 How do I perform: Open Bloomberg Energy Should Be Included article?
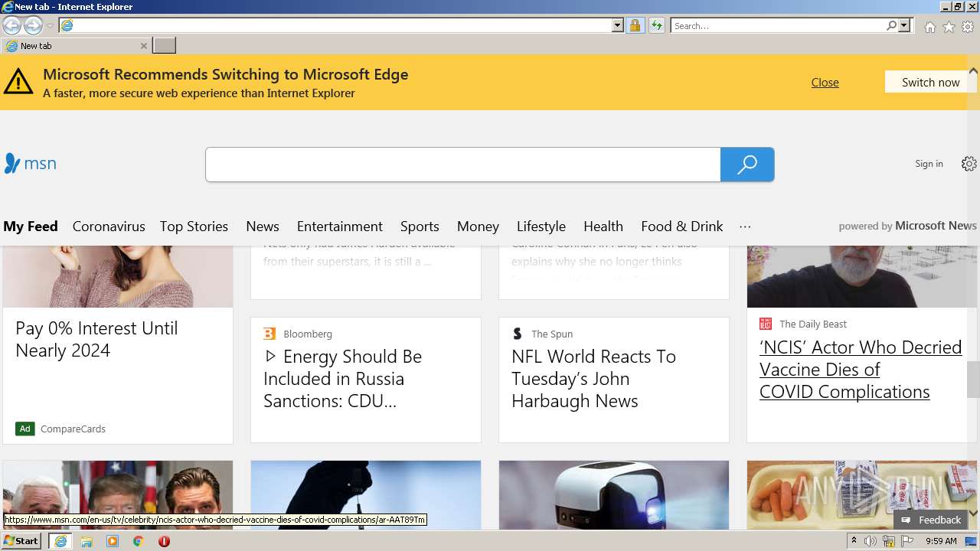tap(342, 379)
